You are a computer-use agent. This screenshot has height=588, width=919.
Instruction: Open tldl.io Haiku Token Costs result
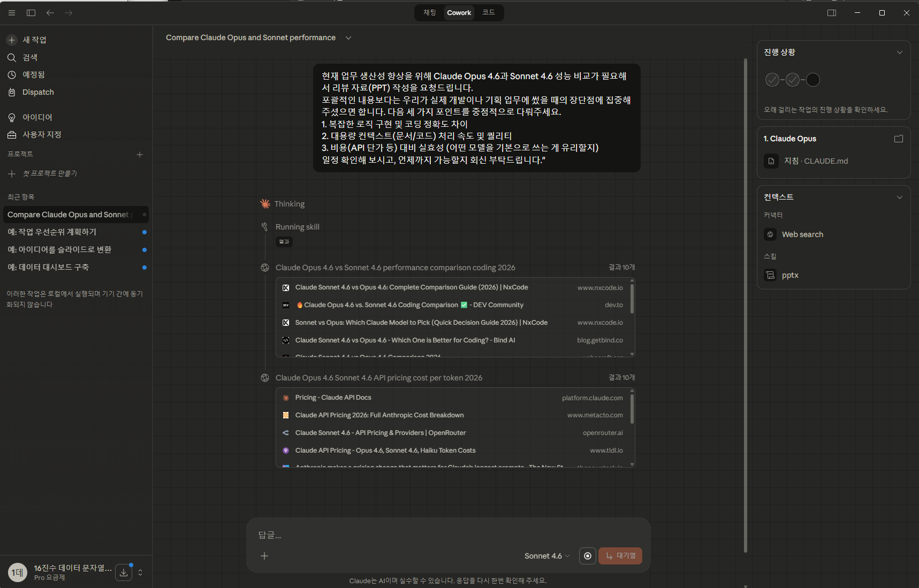point(453,450)
